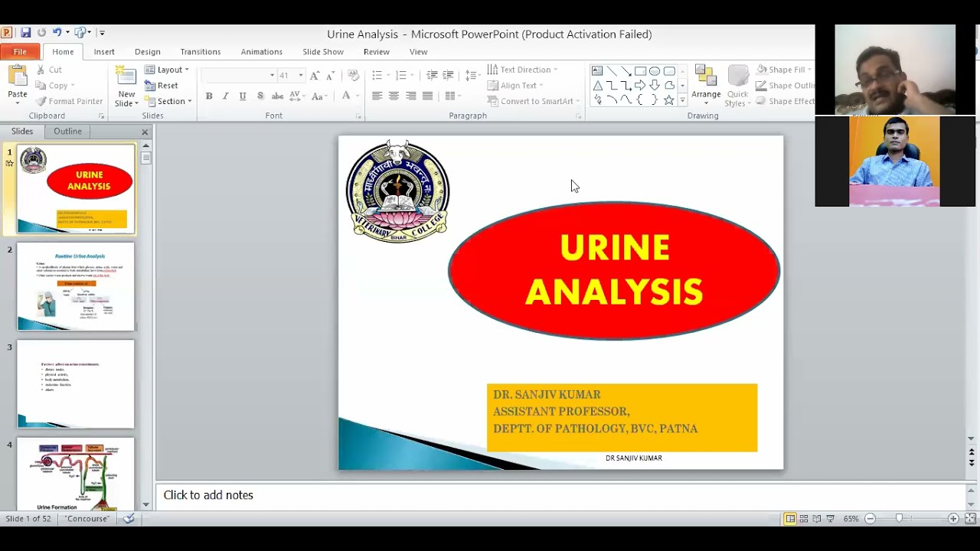The image size is (980, 551).
Task: Select slide 4 Urine Formation thumbnail
Action: point(76,474)
